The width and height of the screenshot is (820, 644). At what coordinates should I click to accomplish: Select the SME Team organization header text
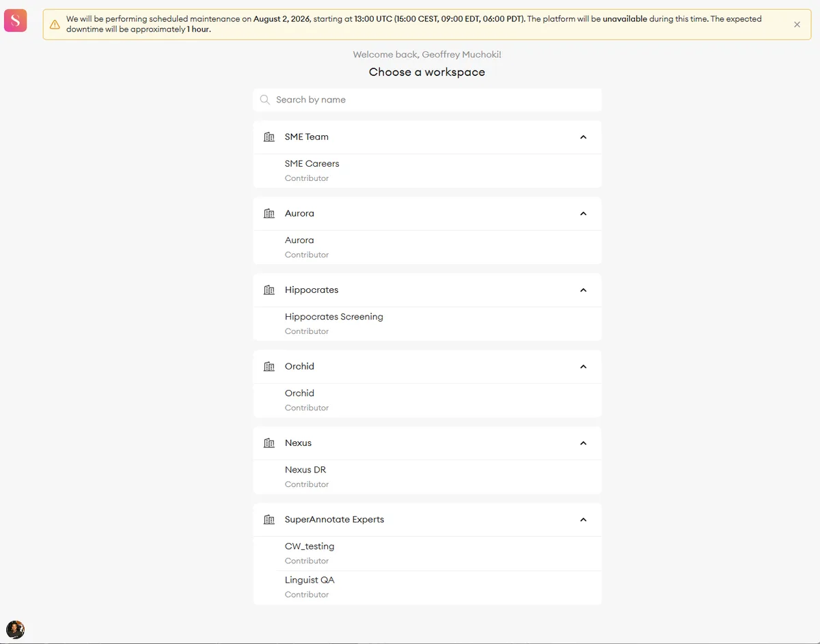pos(306,137)
